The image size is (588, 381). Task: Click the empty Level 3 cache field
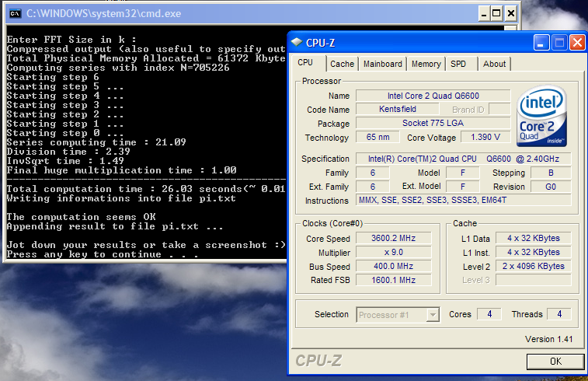click(x=534, y=280)
